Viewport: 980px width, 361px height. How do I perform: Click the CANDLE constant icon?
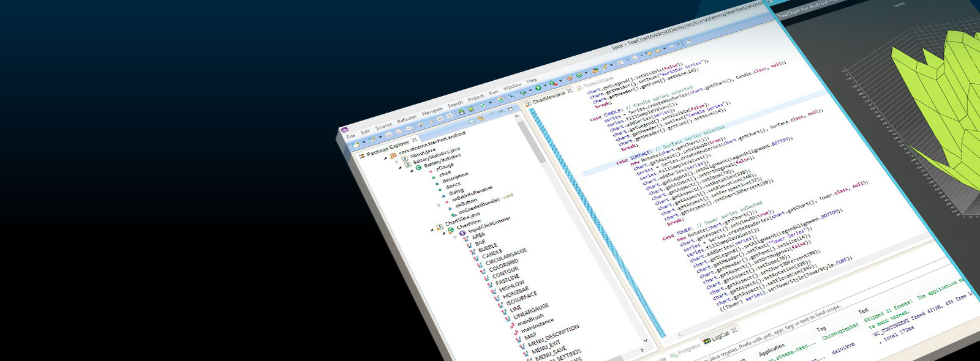coord(475,258)
